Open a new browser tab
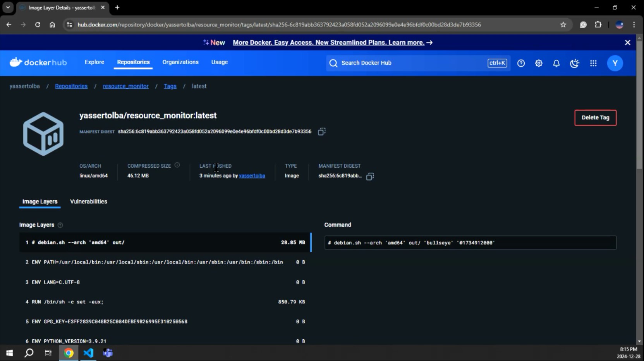The height and width of the screenshot is (361, 644). point(117,7)
